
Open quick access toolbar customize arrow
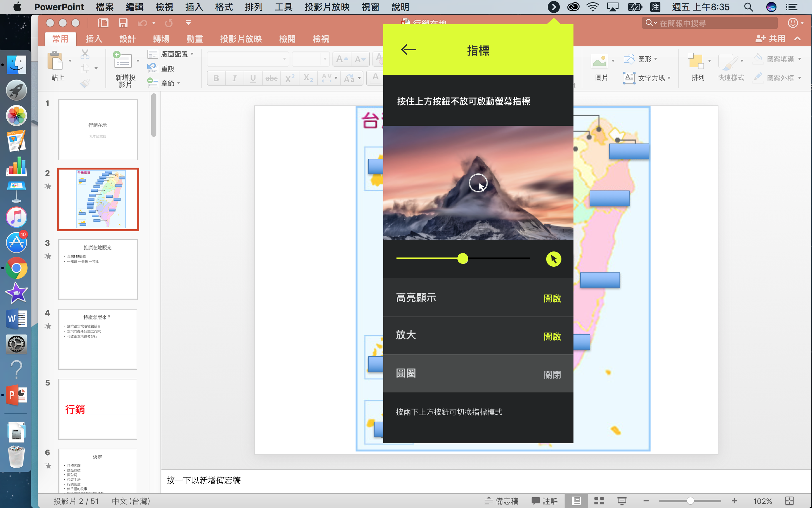(x=188, y=23)
